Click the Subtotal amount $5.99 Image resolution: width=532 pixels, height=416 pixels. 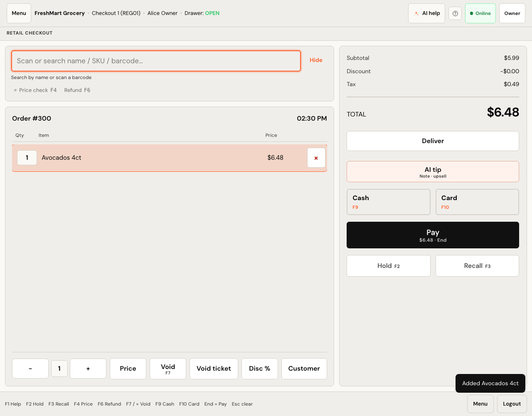coord(512,58)
